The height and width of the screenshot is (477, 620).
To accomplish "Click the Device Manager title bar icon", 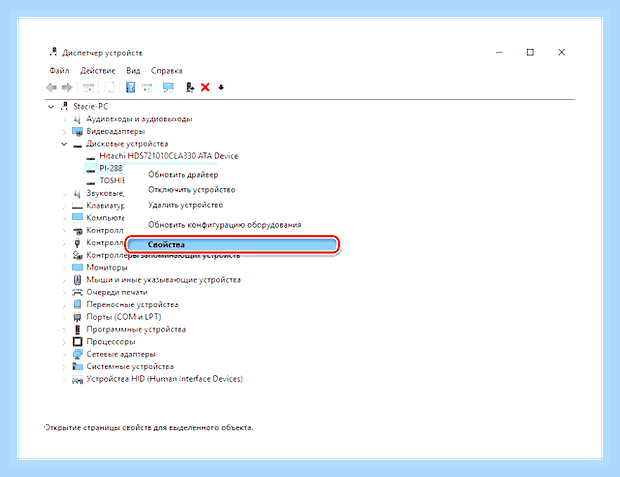I will point(53,52).
